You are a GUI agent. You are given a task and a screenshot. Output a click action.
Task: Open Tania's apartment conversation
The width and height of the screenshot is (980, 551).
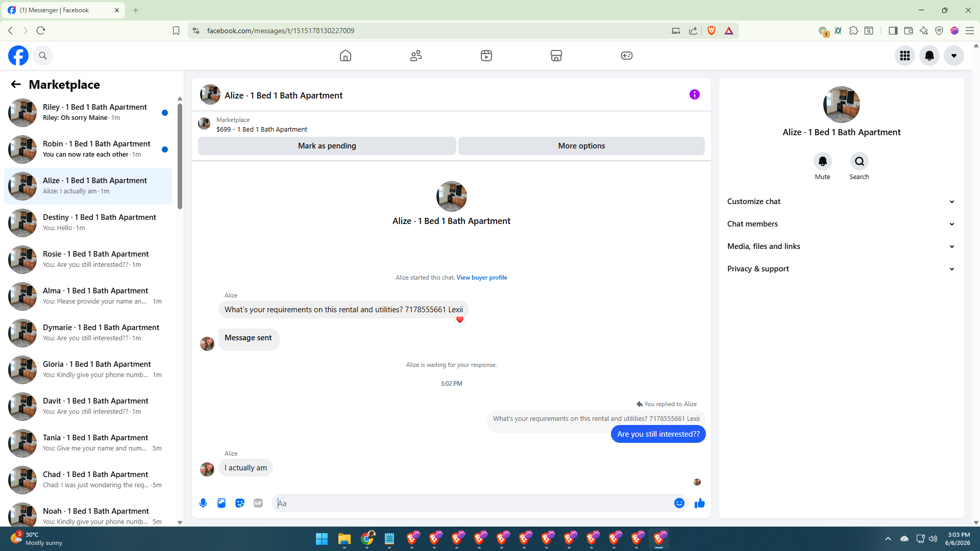(x=88, y=443)
